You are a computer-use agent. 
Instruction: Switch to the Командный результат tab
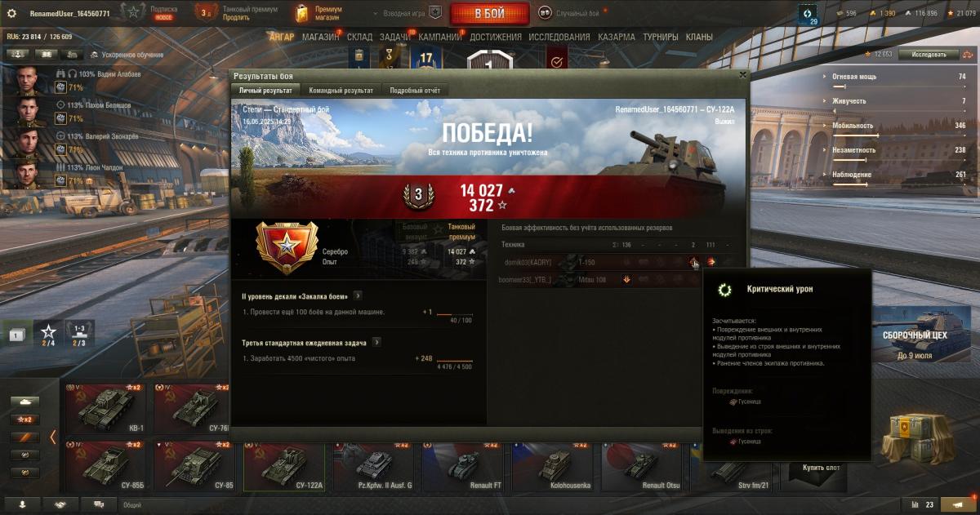(x=341, y=91)
